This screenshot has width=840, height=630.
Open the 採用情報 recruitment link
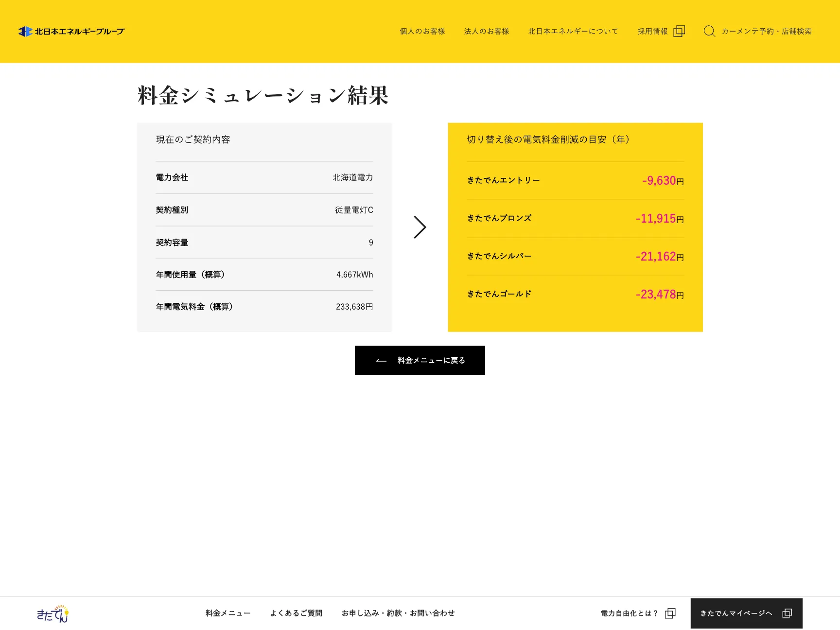coord(652,32)
